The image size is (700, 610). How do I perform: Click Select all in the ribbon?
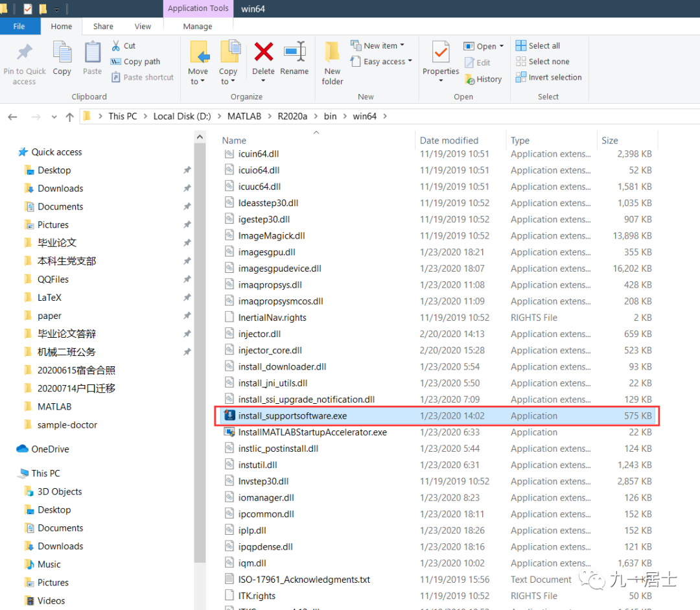pyautogui.click(x=542, y=45)
